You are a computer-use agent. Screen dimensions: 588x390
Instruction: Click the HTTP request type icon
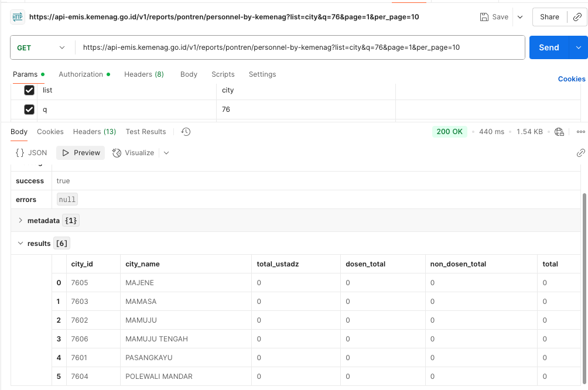tap(18, 17)
